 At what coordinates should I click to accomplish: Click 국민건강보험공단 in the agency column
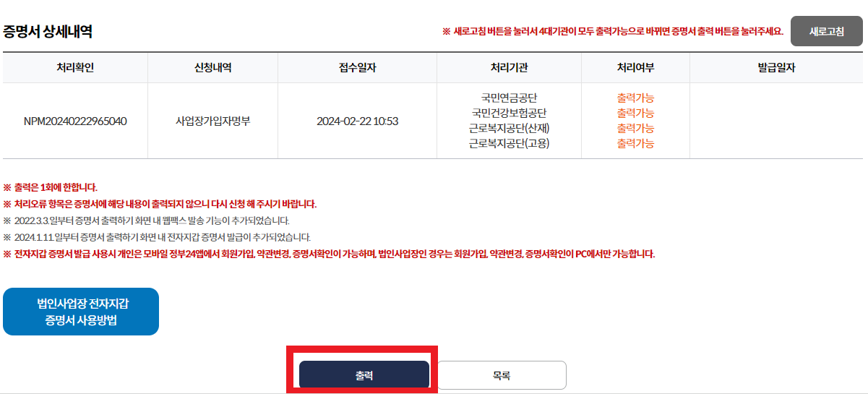[x=509, y=113]
